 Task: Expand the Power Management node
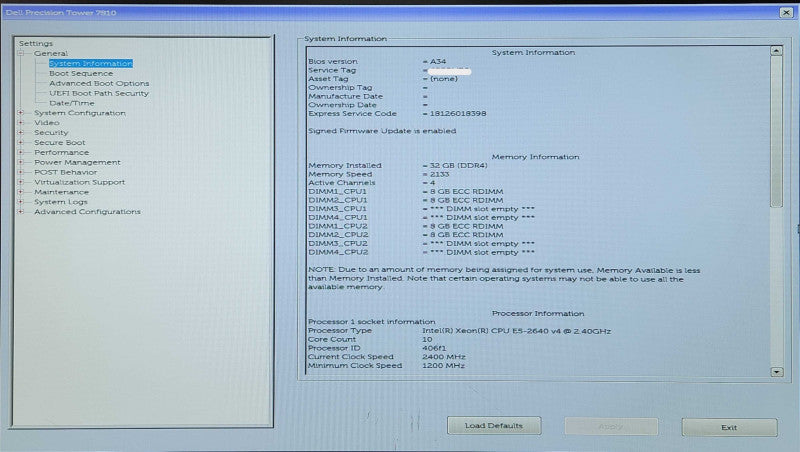[21, 162]
